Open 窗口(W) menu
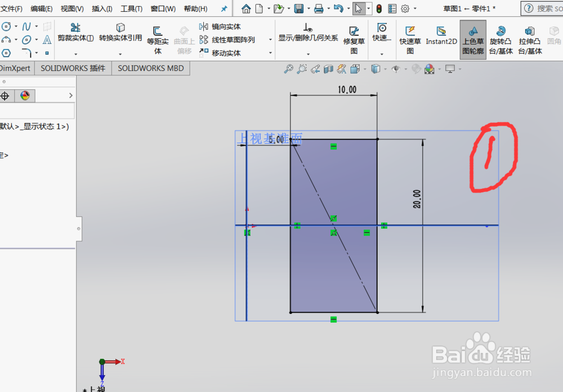Viewport: 563px width, 392px height. tap(163, 8)
